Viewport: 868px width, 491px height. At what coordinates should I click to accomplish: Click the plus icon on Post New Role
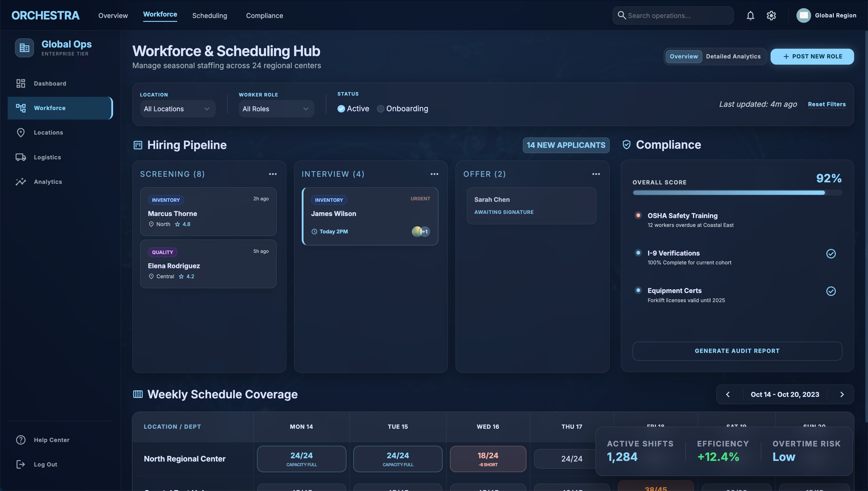point(786,57)
